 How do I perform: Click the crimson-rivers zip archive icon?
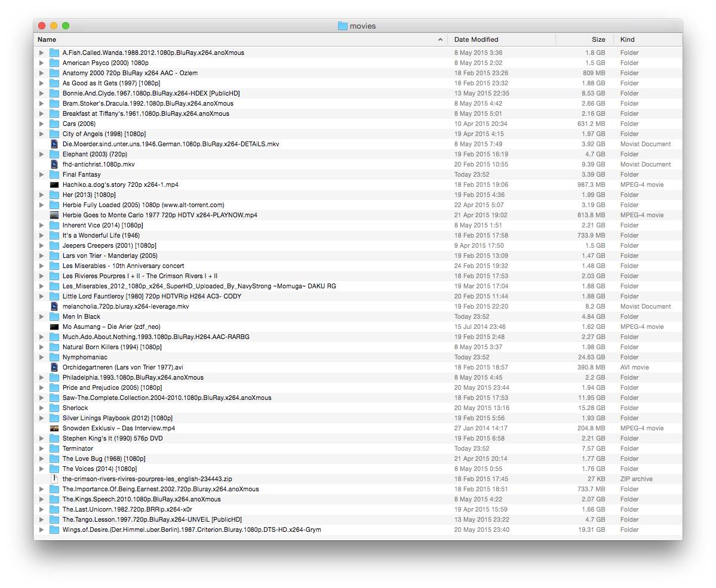[x=54, y=479]
